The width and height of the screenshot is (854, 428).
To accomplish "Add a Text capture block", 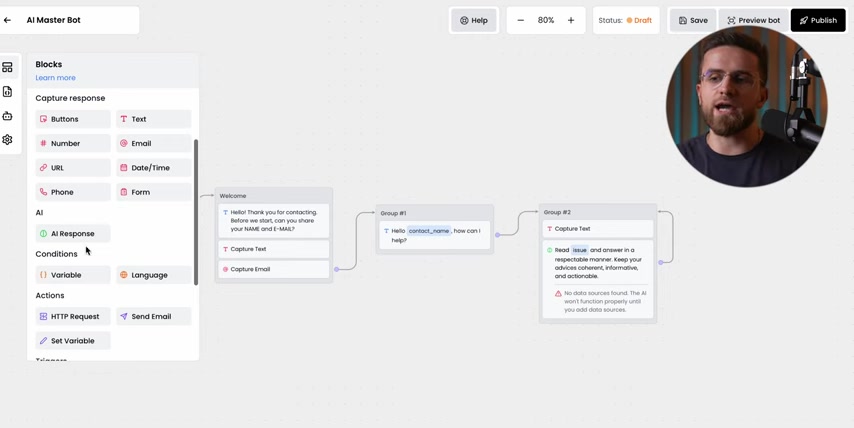I will pyautogui.click(x=154, y=119).
